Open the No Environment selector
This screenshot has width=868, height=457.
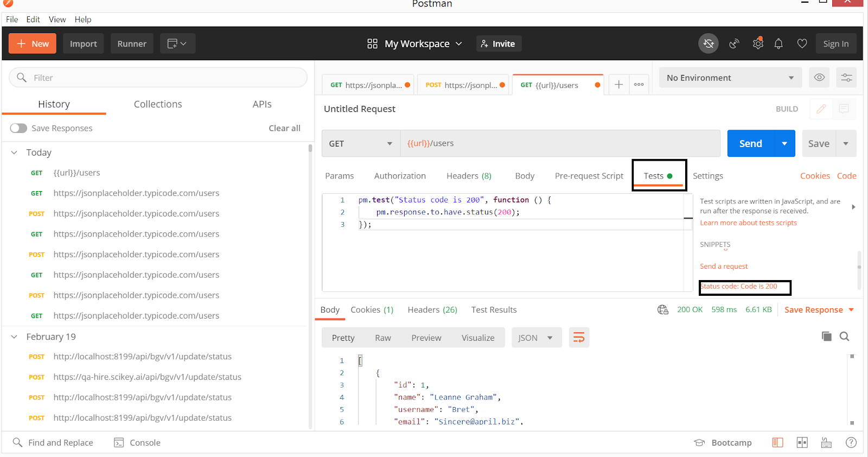tap(730, 78)
